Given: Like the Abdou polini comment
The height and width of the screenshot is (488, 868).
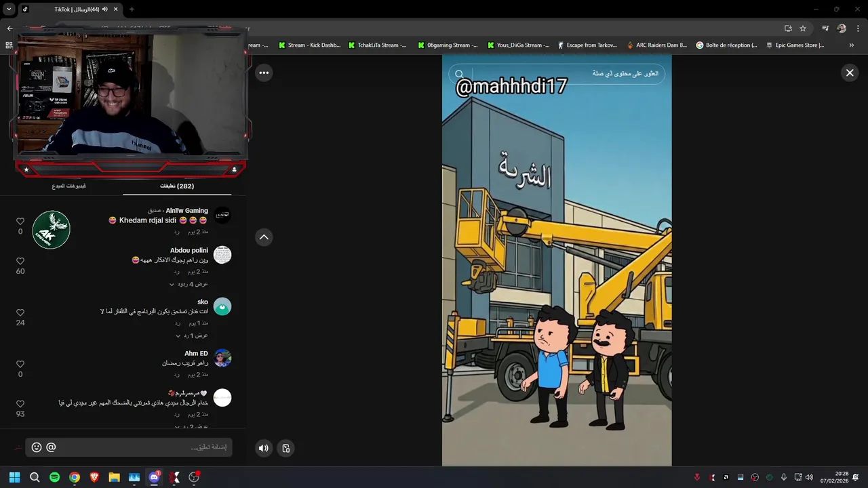Looking at the screenshot, I should 20,261.
